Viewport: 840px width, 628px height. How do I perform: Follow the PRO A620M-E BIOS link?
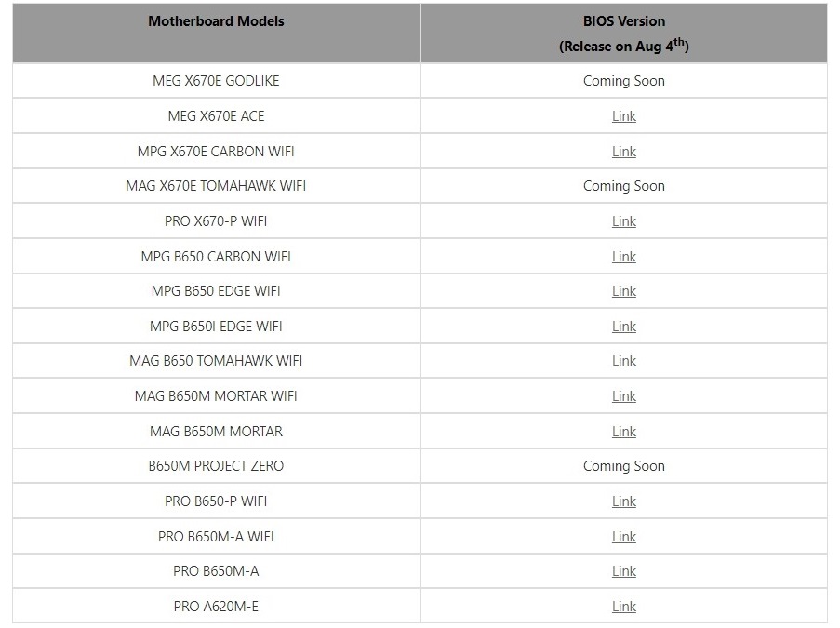(623, 607)
